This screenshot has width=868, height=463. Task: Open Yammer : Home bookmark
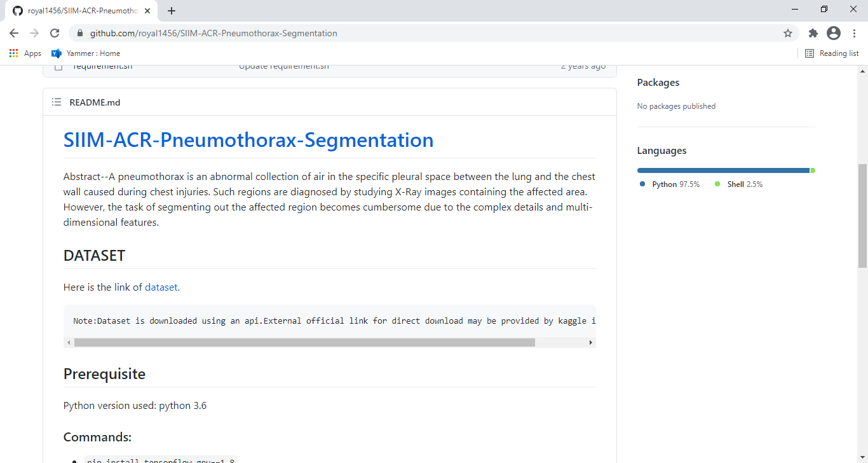tap(86, 53)
